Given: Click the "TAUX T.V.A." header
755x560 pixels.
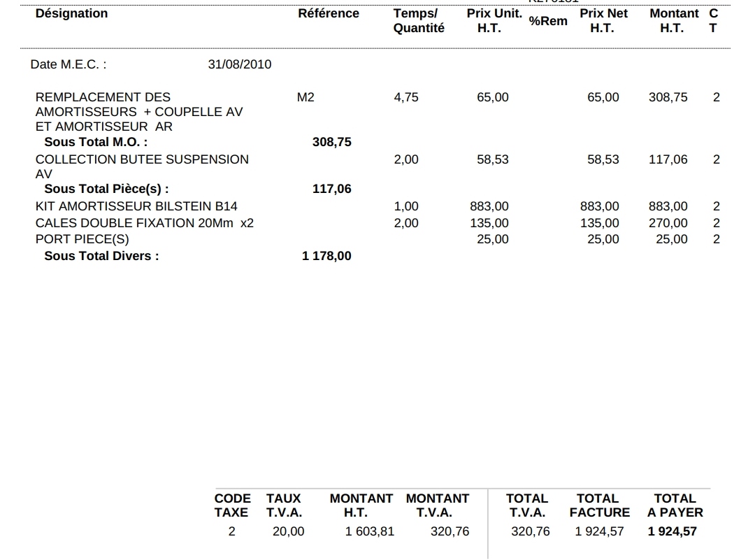Looking at the screenshot, I should [284, 505].
